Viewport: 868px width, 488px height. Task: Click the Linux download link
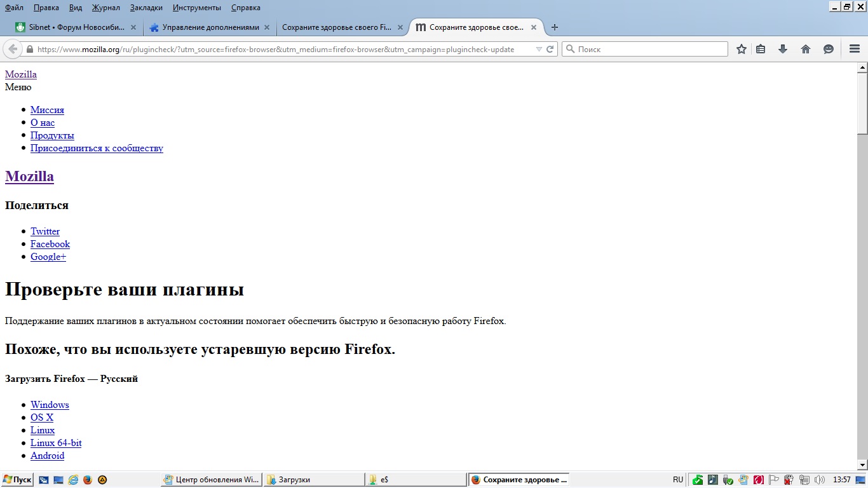pyautogui.click(x=43, y=430)
